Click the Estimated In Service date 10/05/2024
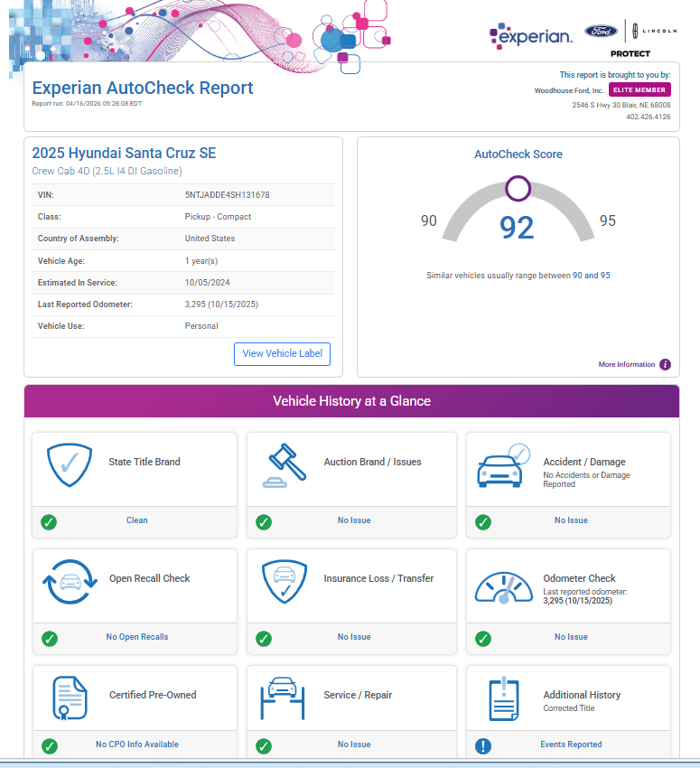The image size is (700, 768). coord(207,283)
